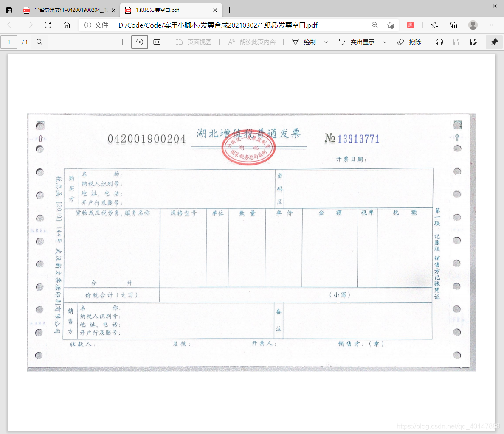
Task: Start 朗读此页内容 read aloud
Action: click(x=252, y=42)
